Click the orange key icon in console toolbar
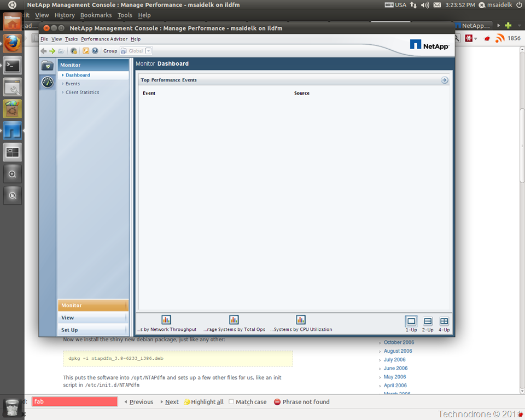Image resolution: width=525 pixels, height=420 pixels. (x=86, y=51)
